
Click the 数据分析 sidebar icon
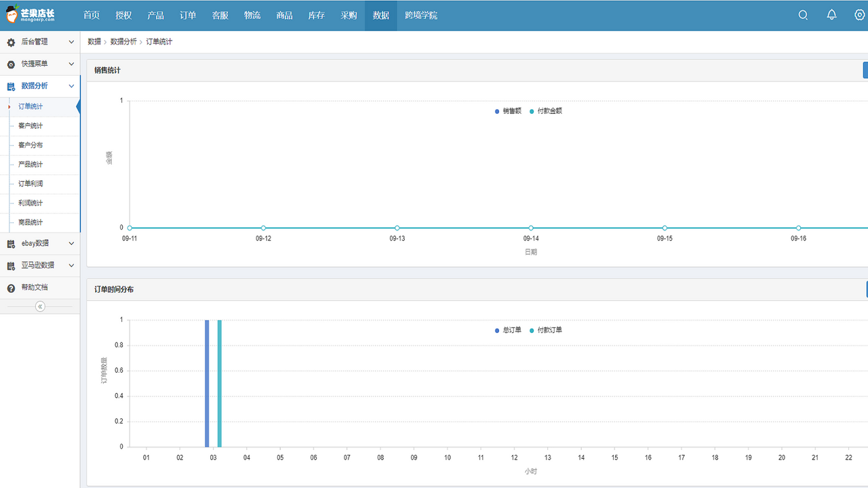(11, 86)
